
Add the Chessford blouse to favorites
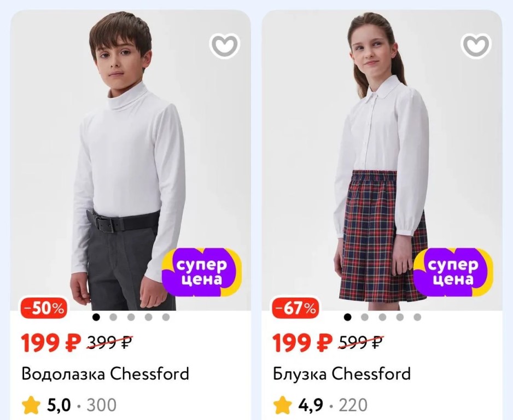(x=476, y=46)
